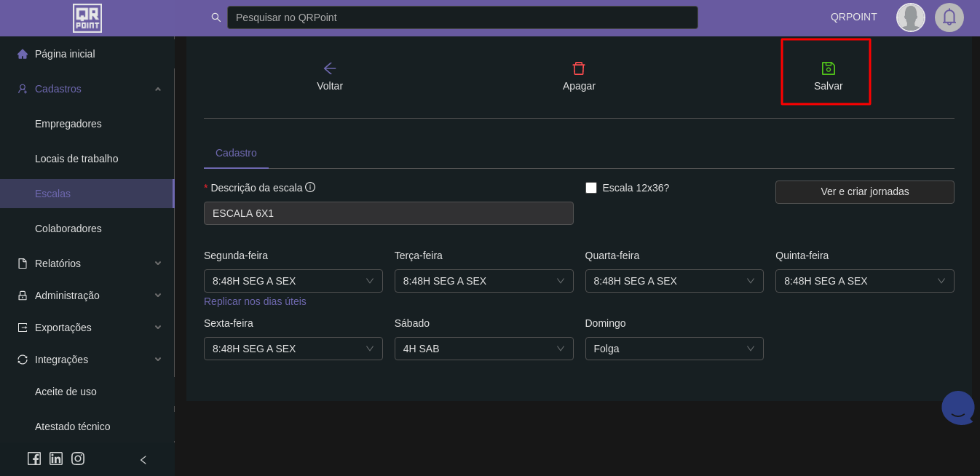Click the user avatar picture

coord(910,17)
